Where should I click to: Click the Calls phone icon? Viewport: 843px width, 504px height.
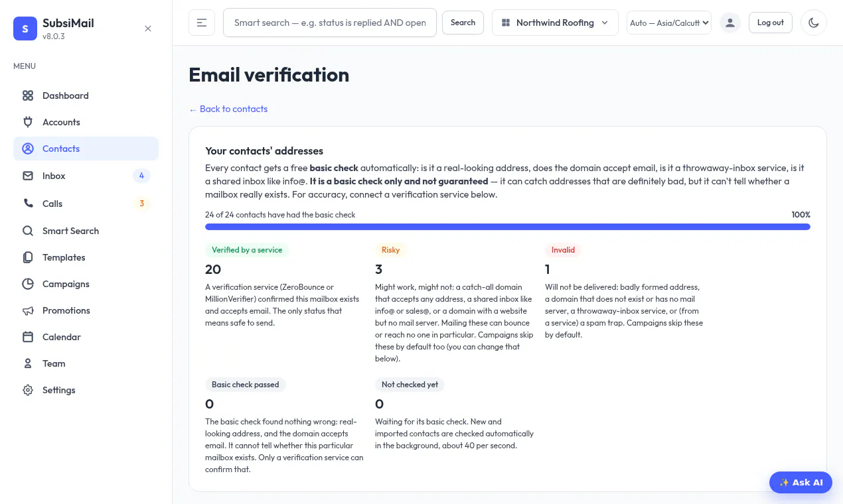pos(28,204)
